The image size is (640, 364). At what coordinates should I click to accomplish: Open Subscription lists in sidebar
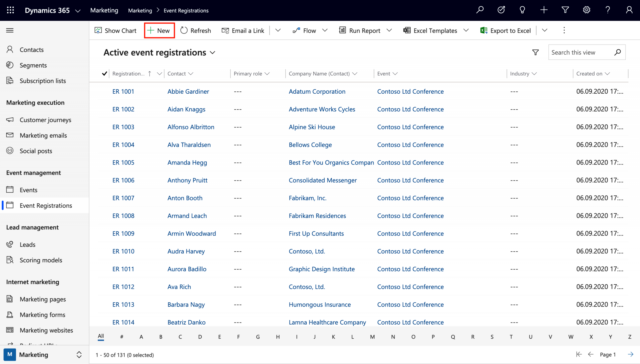44,80
